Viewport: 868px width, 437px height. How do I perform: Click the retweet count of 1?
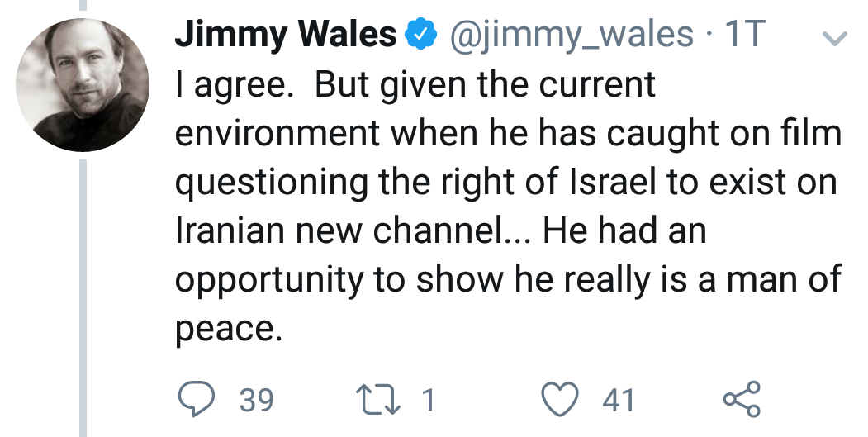click(427, 401)
